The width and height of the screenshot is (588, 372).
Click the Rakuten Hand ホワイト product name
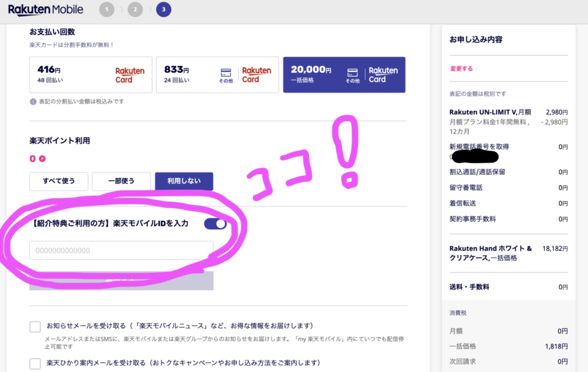(x=490, y=253)
